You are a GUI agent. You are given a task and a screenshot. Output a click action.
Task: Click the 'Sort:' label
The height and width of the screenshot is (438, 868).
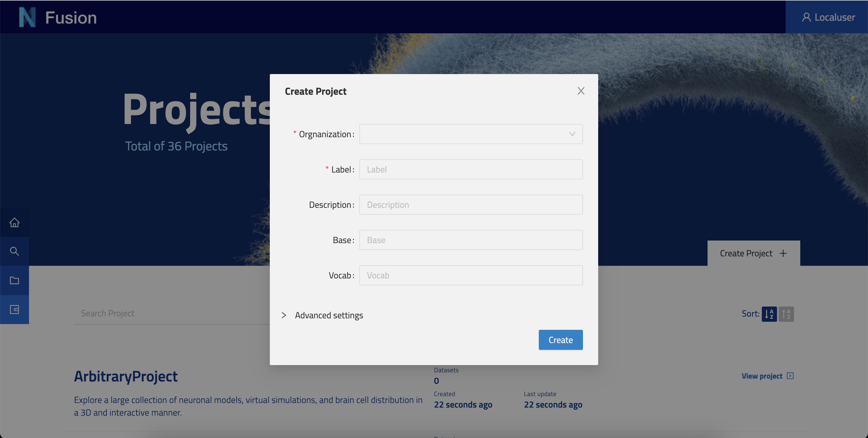tap(750, 314)
